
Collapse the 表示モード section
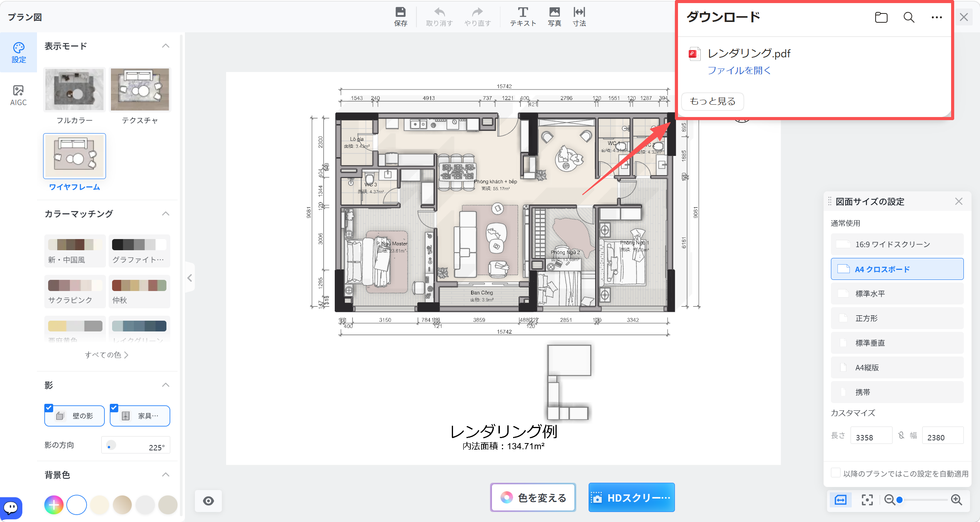(x=166, y=46)
